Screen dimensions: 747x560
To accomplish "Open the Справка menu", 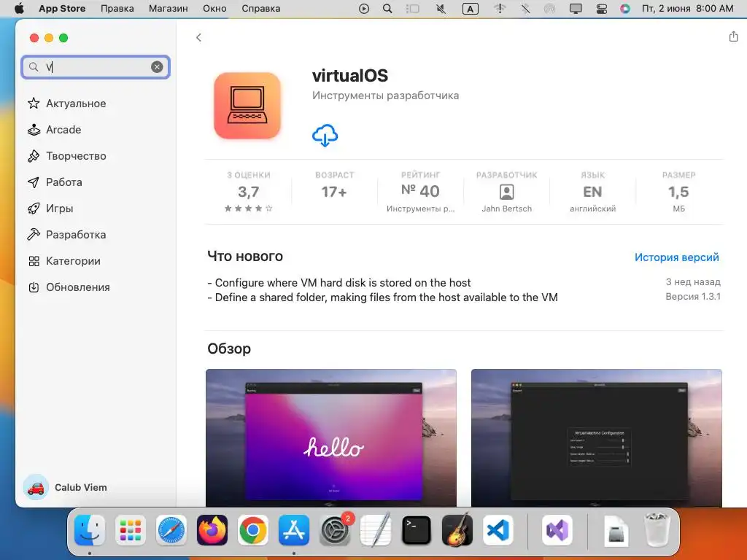I will (260, 9).
